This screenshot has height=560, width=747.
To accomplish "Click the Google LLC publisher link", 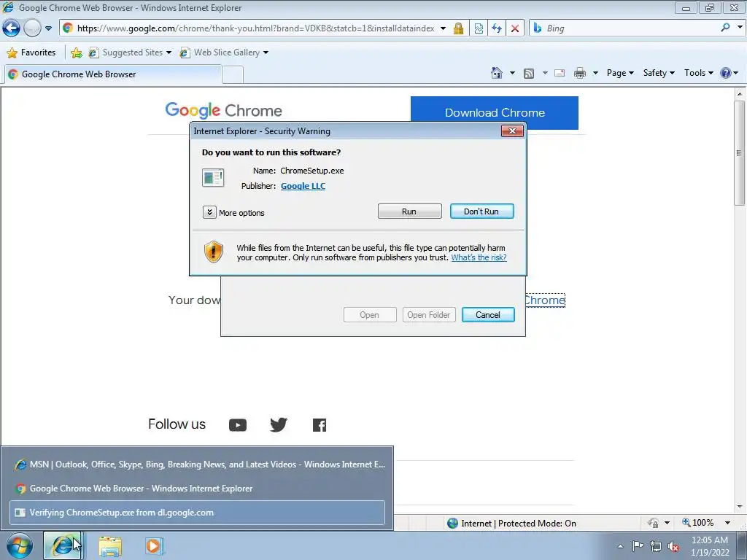I will [303, 186].
